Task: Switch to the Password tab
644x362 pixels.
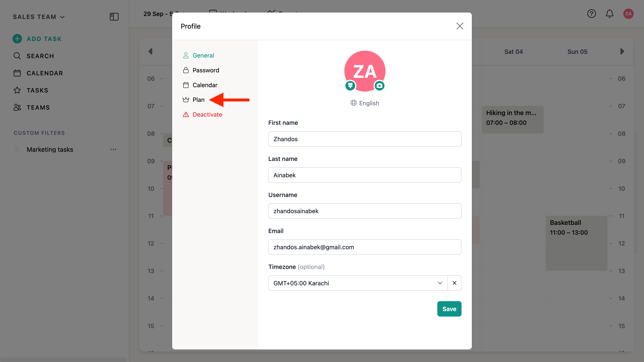Action: click(205, 70)
